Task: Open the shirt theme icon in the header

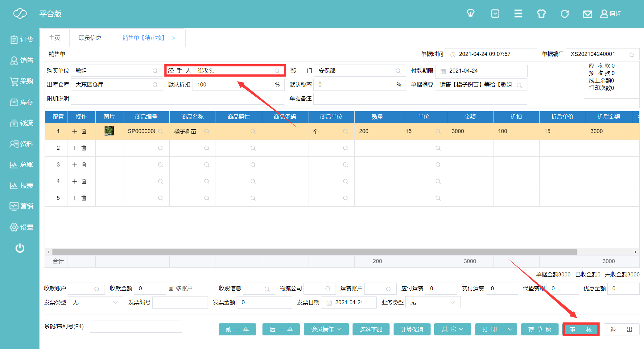Action: (x=541, y=14)
